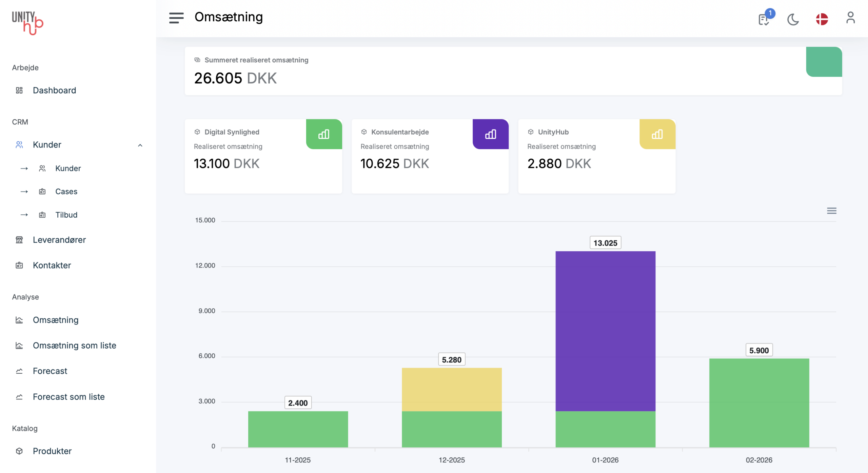Click the green swatch on the summary card

point(824,62)
